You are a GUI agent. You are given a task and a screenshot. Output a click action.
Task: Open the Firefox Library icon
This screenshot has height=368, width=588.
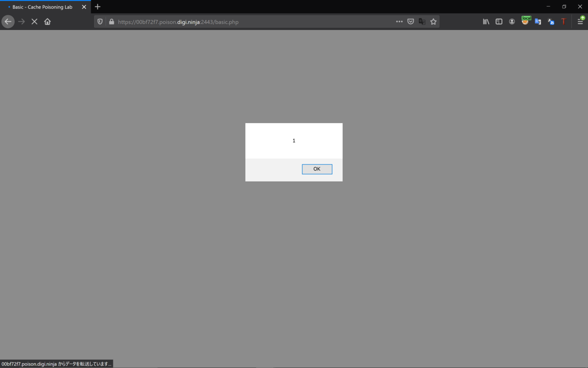[486, 21]
